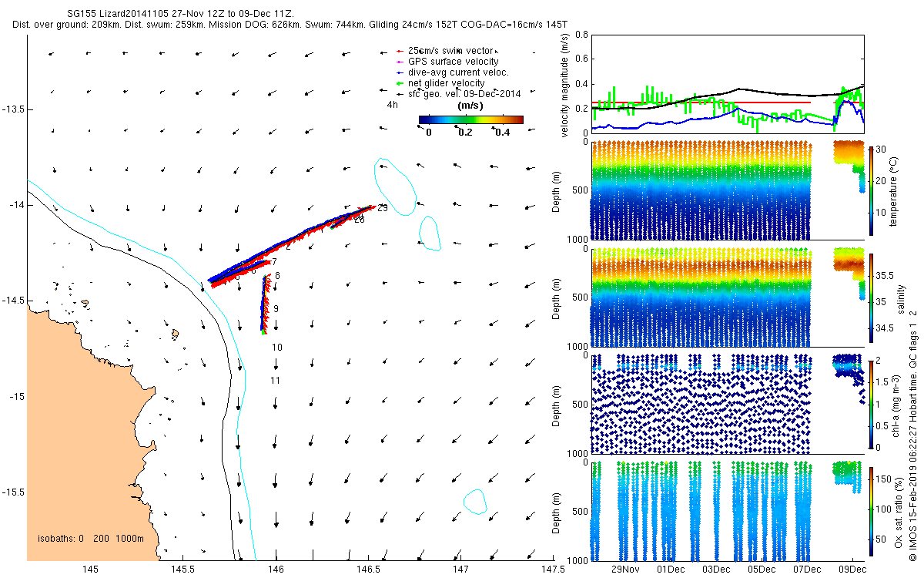Click the '-14.5' latitude tick label
924x578 pixels.
(13, 301)
